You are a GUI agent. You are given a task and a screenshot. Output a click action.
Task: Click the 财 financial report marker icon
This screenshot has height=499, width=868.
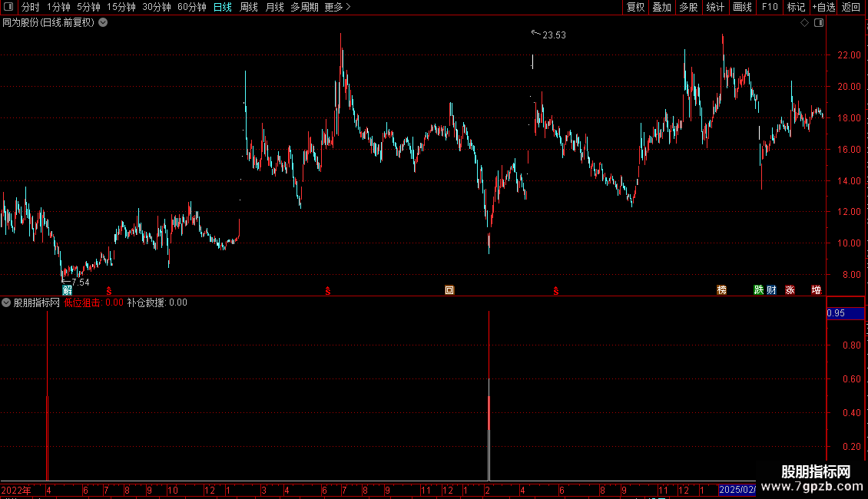pyautogui.click(x=771, y=290)
